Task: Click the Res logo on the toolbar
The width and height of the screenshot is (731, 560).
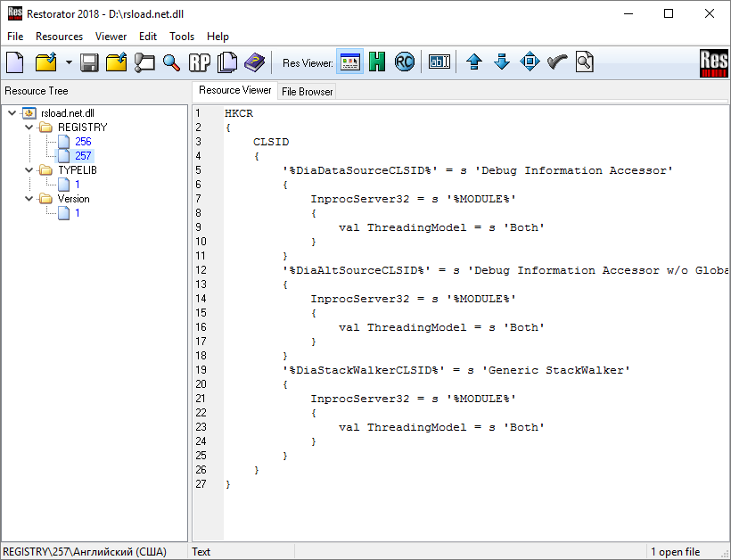Action: point(713,63)
